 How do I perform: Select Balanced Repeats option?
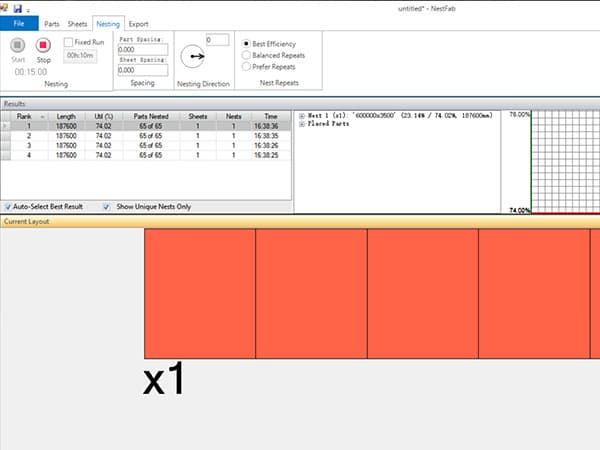[x=246, y=55]
